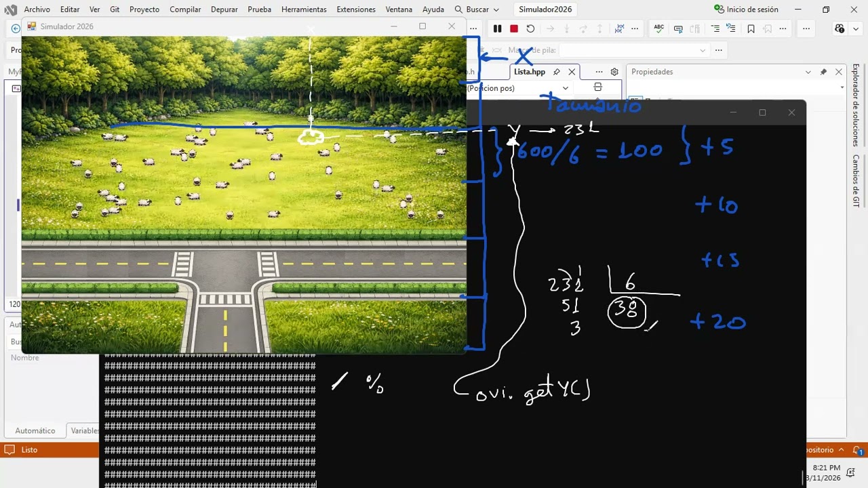
Task: Open the Editar menu
Action: click(70, 9)
